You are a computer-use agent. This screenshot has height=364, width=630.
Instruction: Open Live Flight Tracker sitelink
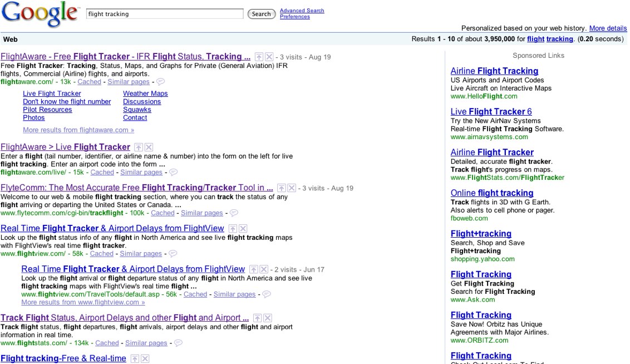click(52, 93)
